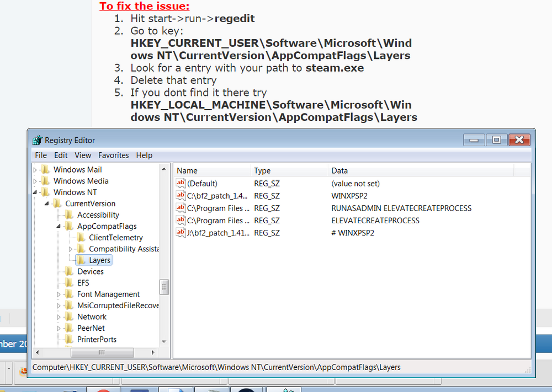Click the tree horizontal scroll right arrow
The width and height of the screenshot is (552, 392).
coord(153,352)
